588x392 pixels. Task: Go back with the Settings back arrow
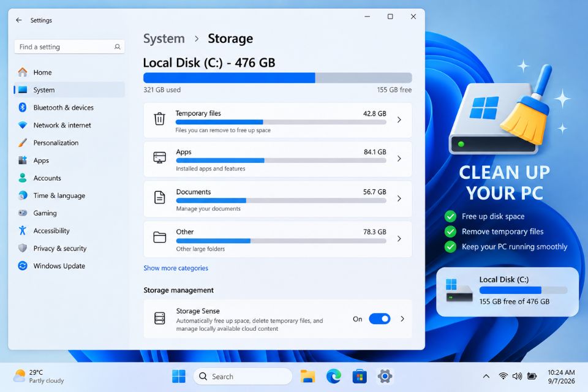[19, 20]
